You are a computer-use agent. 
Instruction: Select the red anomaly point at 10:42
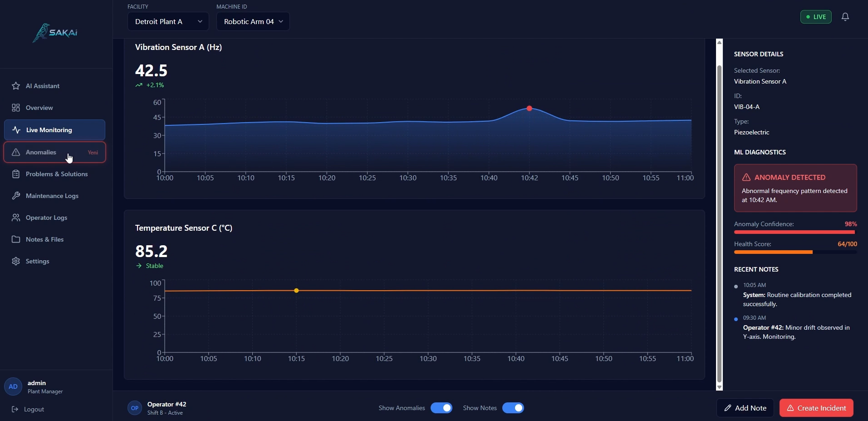tap(529, 109)
